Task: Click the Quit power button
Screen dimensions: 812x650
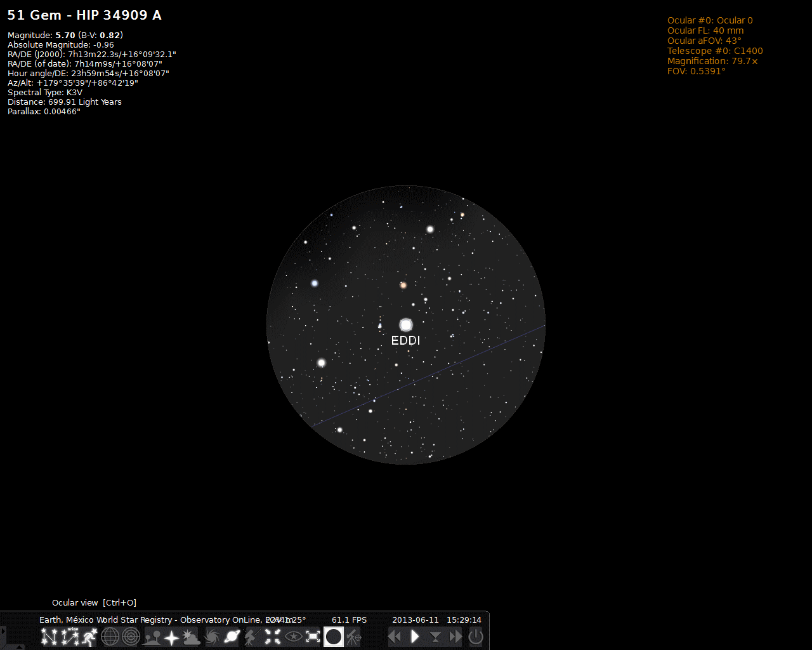Action: pos(476,637)
